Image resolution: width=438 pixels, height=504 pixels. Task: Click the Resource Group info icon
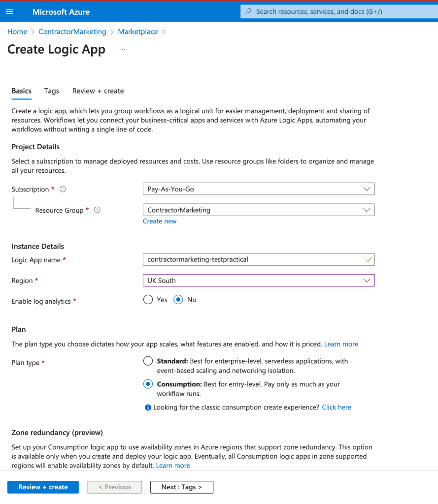tap(97, 210)
